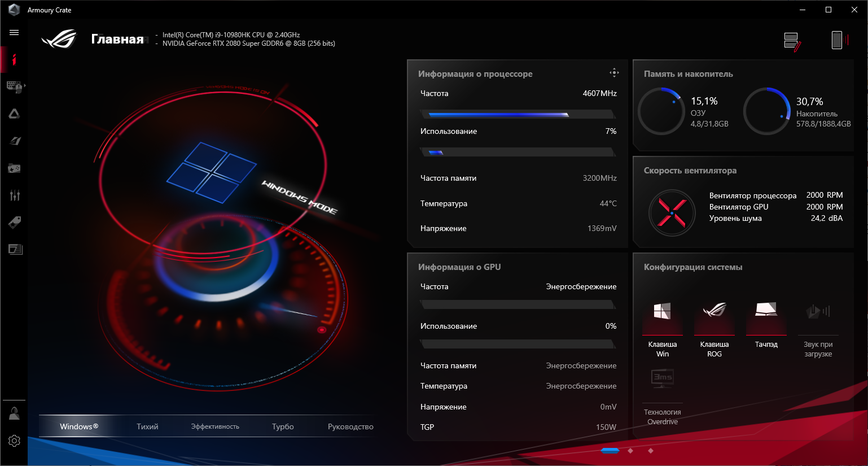
Task: Open the mobile device connection icon
Action: click(840, 40)
